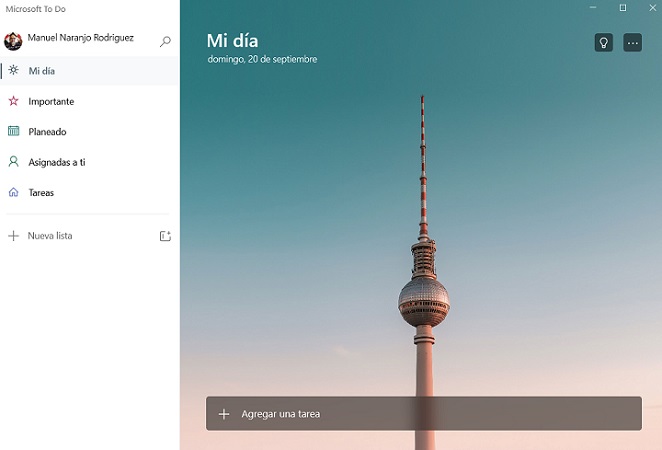
Task: Click the Nueva lista text field
Action: click(x=50, y=236)
